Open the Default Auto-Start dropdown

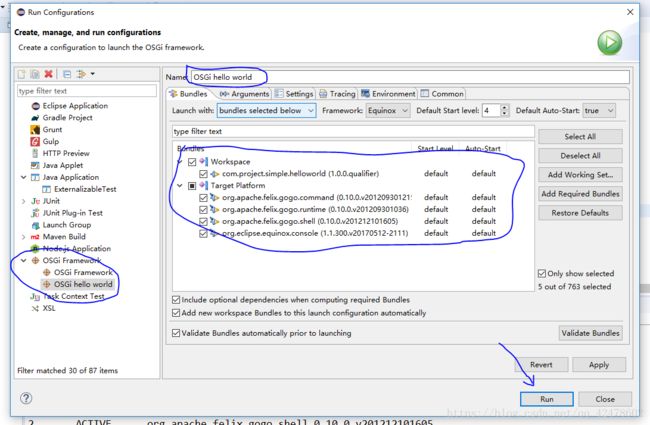[599, 111]
